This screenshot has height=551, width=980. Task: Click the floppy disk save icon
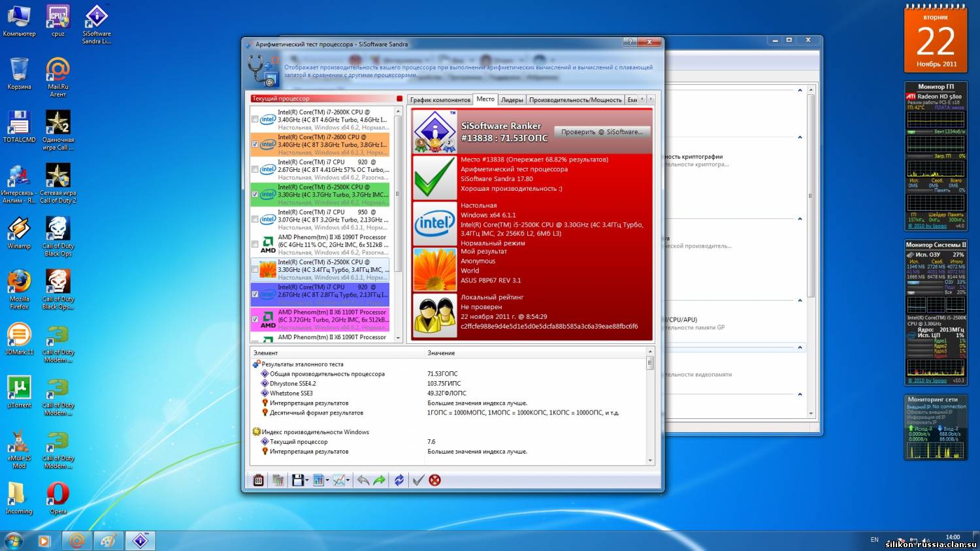[x=297, y=480]
